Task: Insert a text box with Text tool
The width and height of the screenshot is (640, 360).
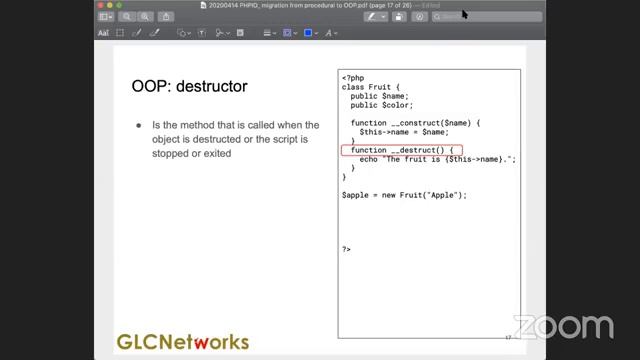Action: (202, 33)
